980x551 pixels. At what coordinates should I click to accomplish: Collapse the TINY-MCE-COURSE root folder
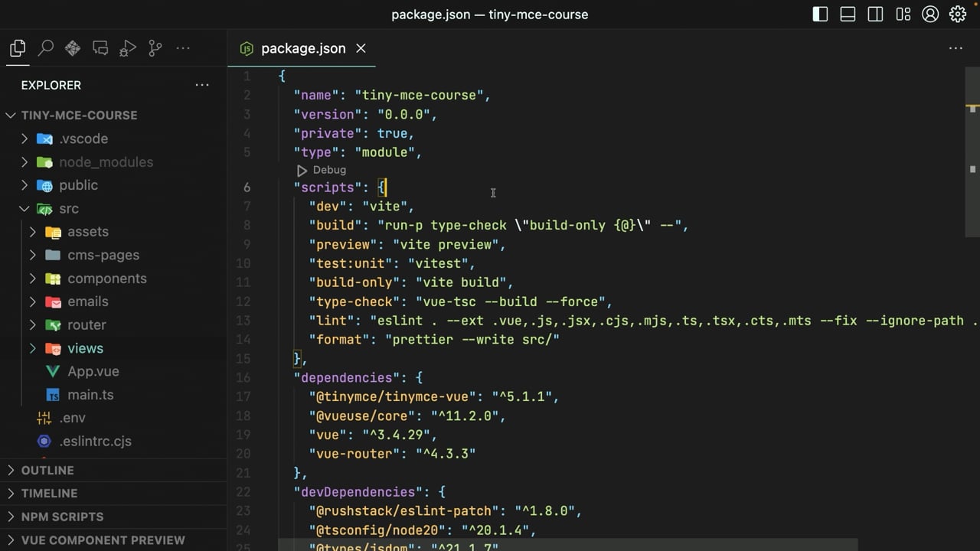coord(11,116)
